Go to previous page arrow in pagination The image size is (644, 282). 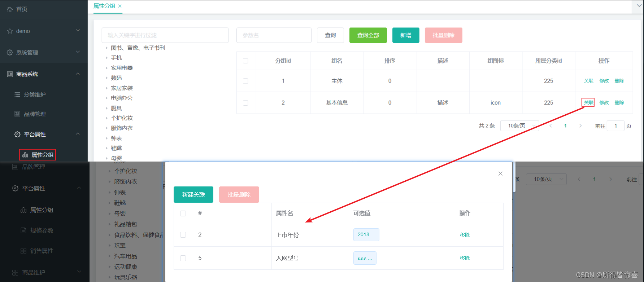coord(551,126)
